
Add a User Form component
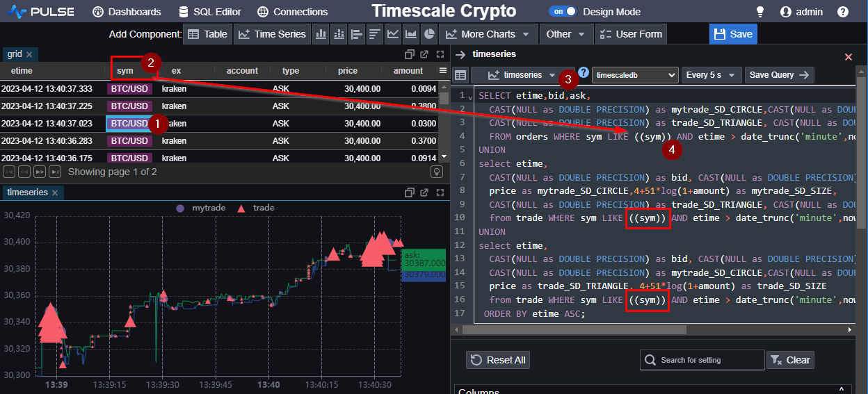[x=631, y=34]
